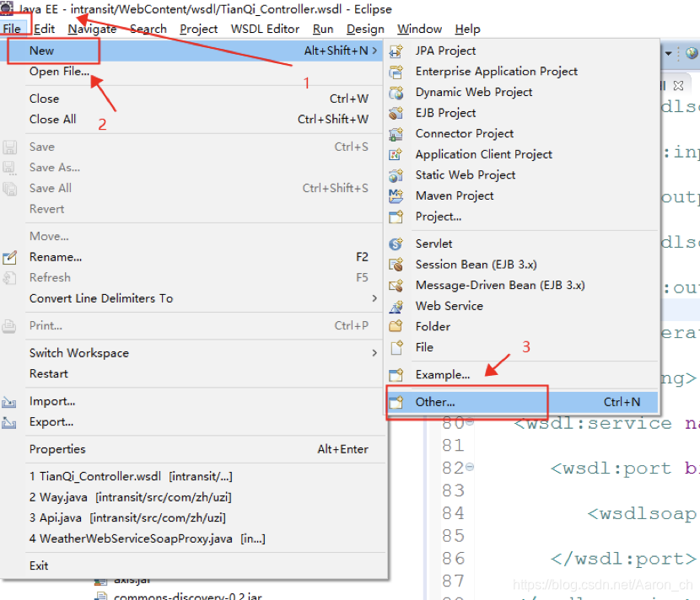Click the Project... wizard icon
The height and width of the screenshot is (600, 700).
(x=396, y=217)
